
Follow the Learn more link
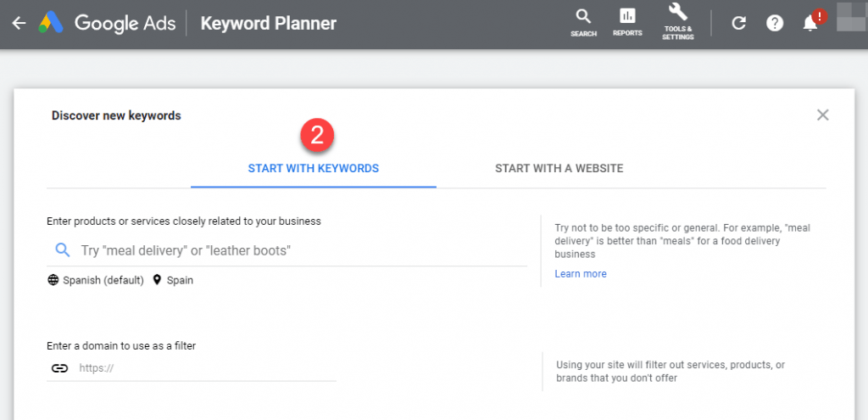tap(580, 274)
